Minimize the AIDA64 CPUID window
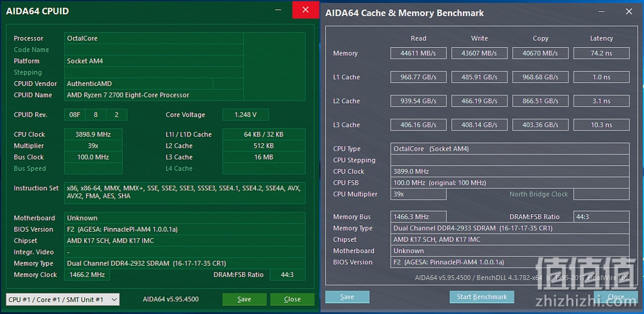This screenshot has height=314, width=644. tap(278, 10)
